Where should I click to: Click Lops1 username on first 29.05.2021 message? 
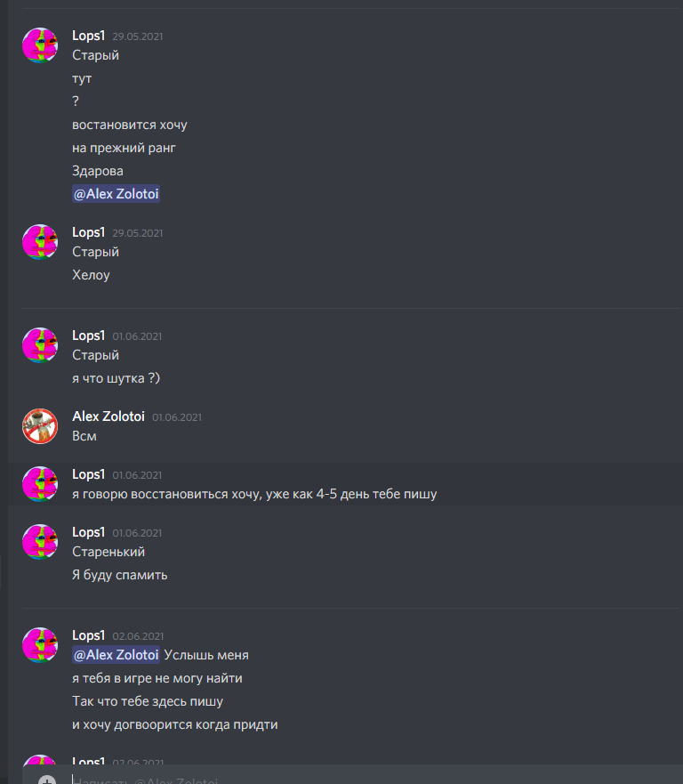click(x=88, y=36)
